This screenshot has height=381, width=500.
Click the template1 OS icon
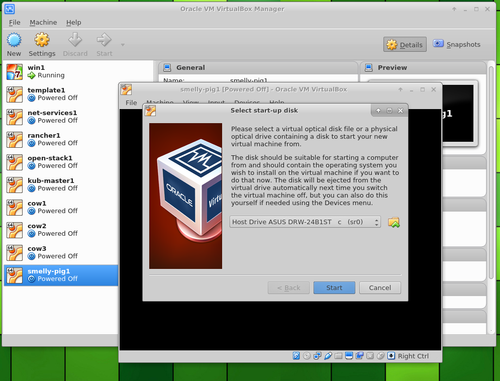click(x=15, y=94)
